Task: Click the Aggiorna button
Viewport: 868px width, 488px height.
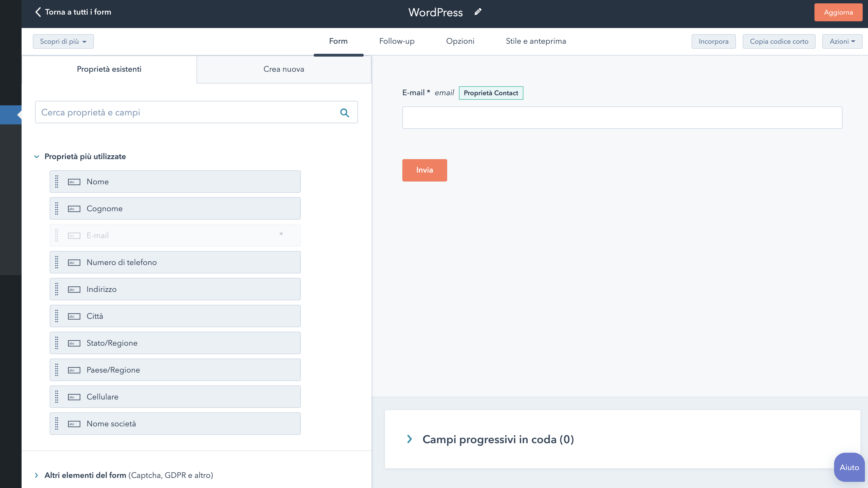Action: (838, 12)
